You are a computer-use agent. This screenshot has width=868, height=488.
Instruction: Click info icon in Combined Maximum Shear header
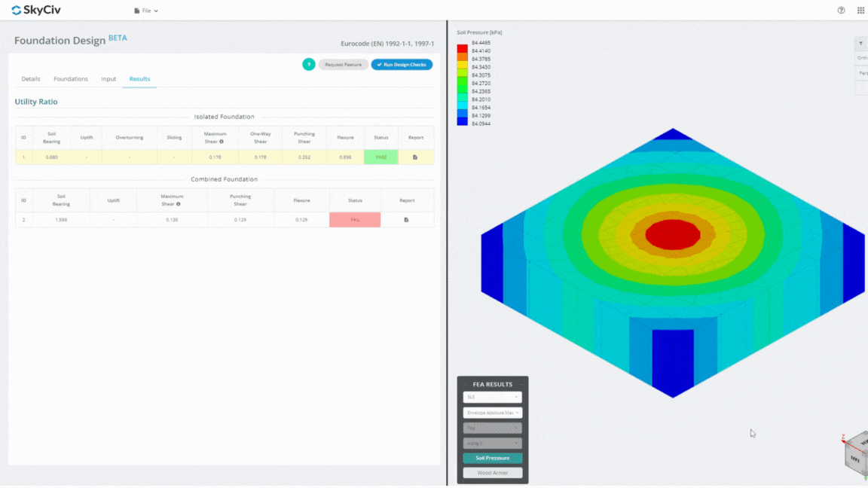179,204
